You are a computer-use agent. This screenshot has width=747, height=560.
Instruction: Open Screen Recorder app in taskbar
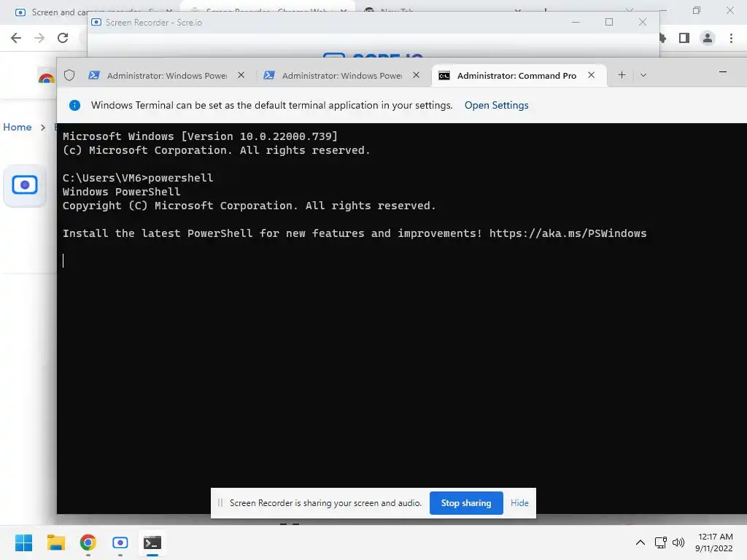point(120,542)
